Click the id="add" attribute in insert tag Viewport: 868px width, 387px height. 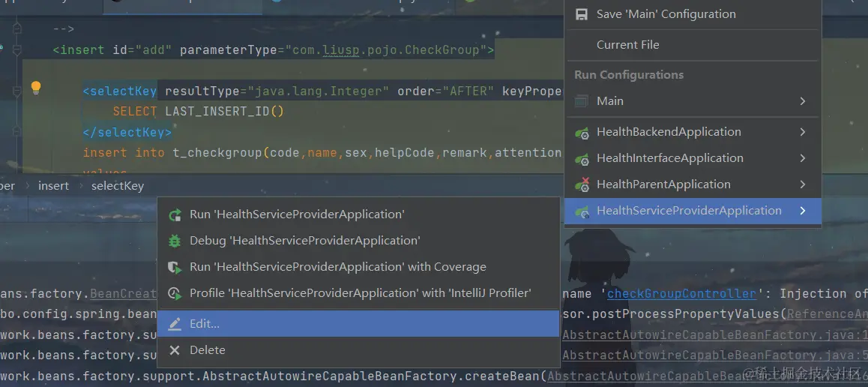[142, 49]
